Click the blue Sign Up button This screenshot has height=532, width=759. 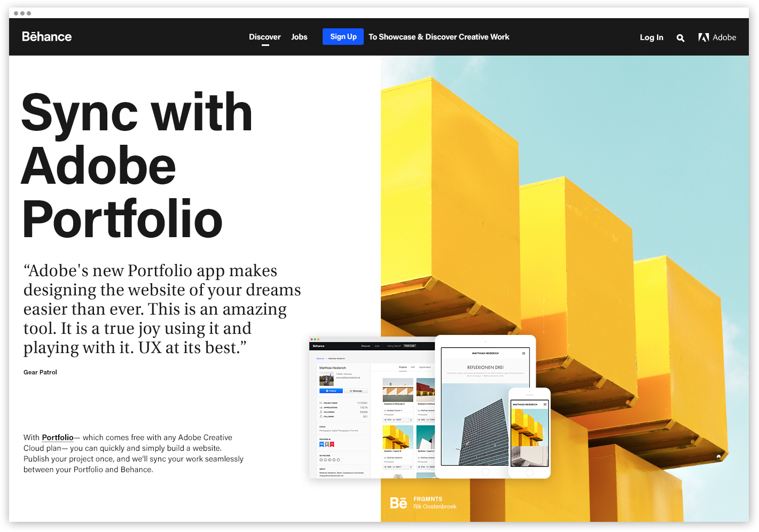coord(343,37)
